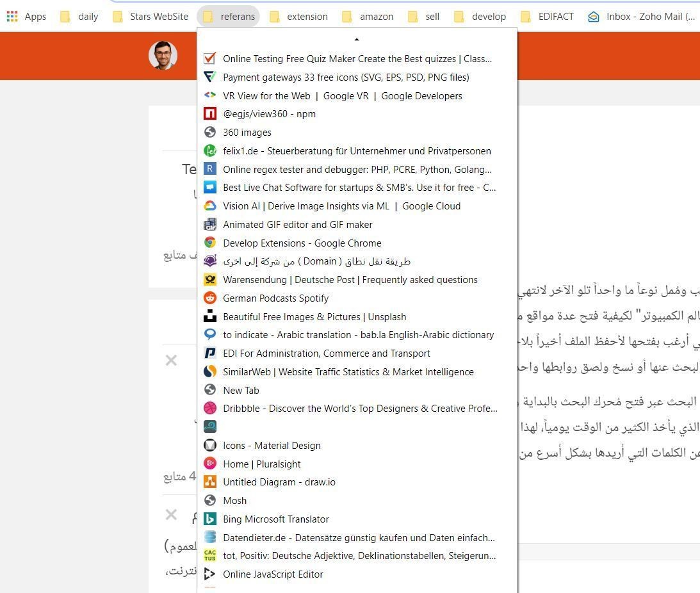Click the Apps grid icon in bookmarks bar

(x=12, y=17)
